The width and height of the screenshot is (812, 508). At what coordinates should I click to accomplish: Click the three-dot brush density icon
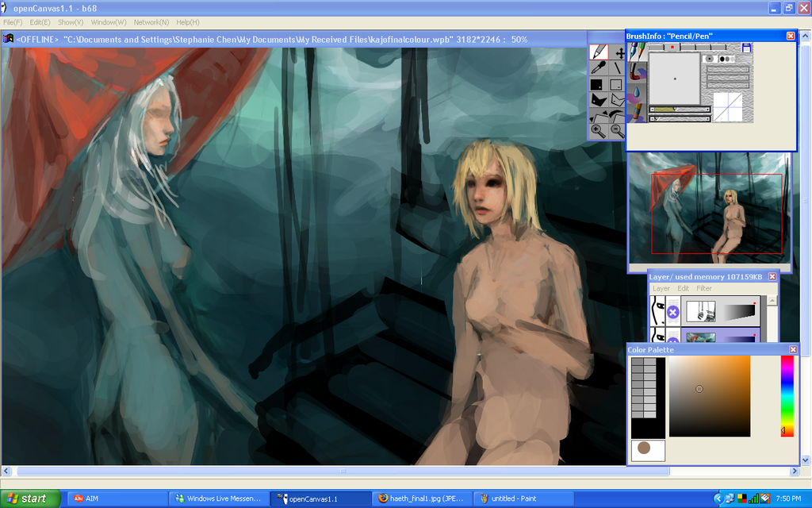[x=726, y=59]
